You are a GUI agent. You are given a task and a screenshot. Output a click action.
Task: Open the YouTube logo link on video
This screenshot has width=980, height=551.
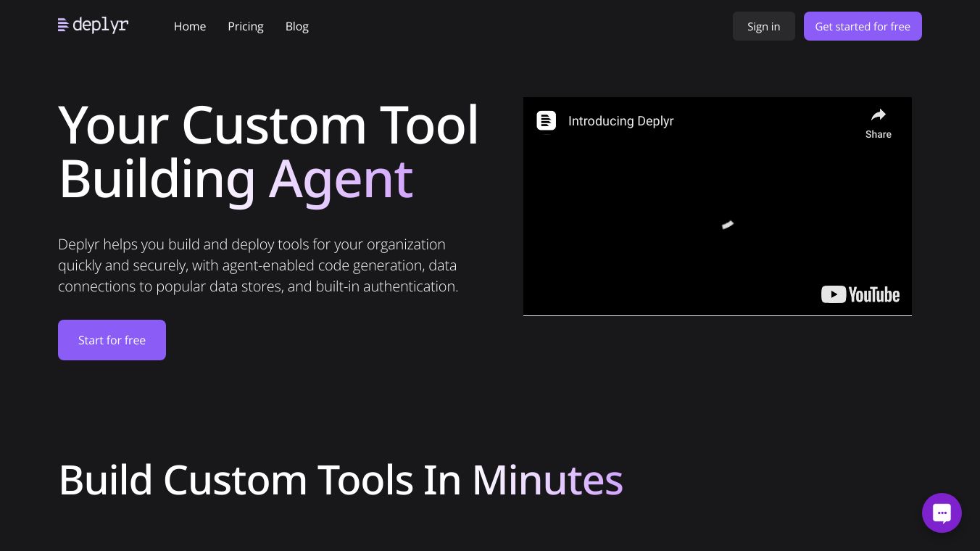point(860,294)
